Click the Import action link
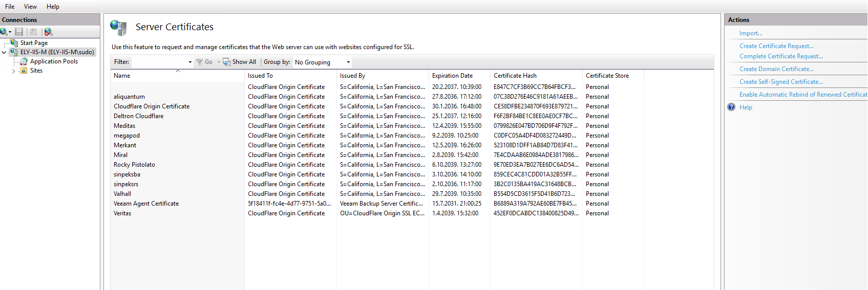868x290 pixels. [x=751, y=33]
